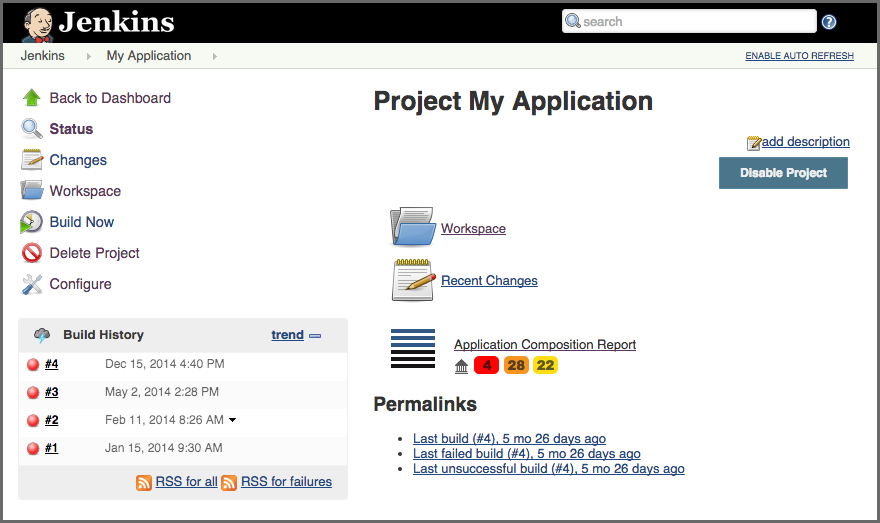Open the Recent Changes link
880x523 pixels.
pyautogui.click(x=489, y=280)
